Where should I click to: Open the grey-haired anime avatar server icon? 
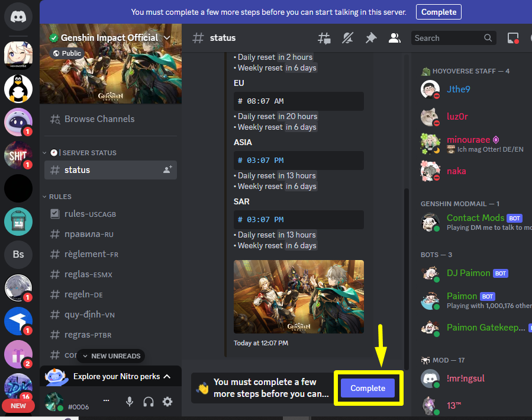point(18,288)
